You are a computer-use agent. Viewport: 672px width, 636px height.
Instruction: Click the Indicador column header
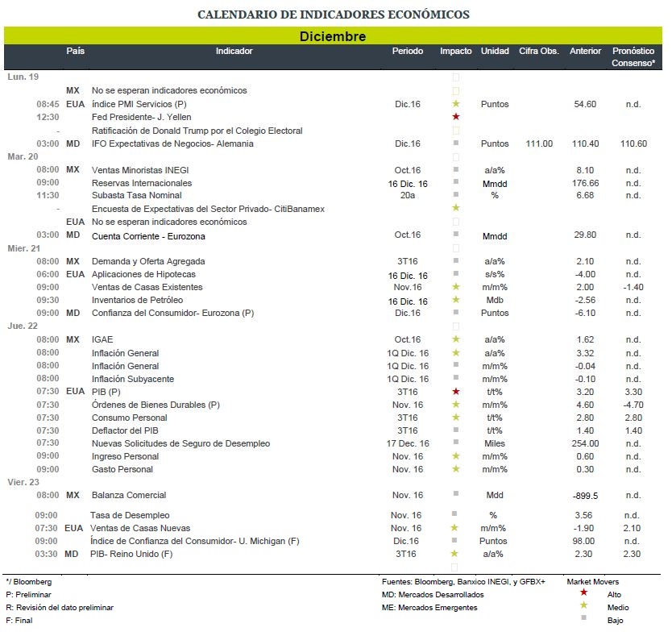234,51
